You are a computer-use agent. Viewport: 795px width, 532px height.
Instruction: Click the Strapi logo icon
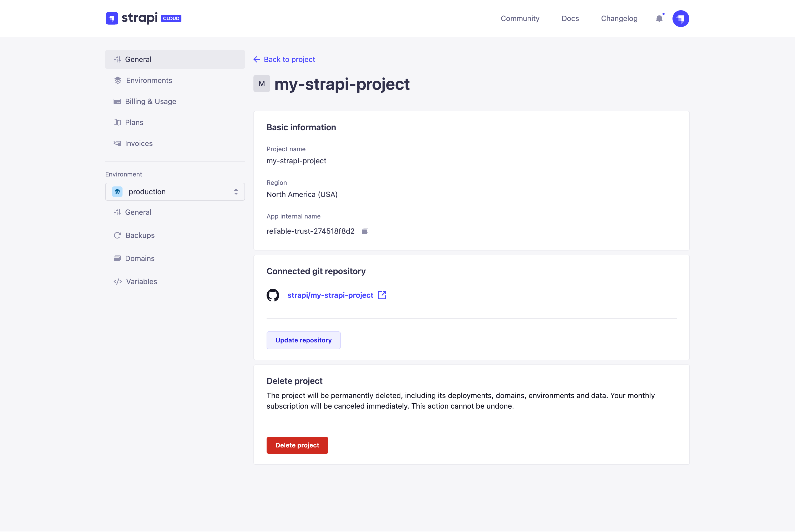point(112,18)
